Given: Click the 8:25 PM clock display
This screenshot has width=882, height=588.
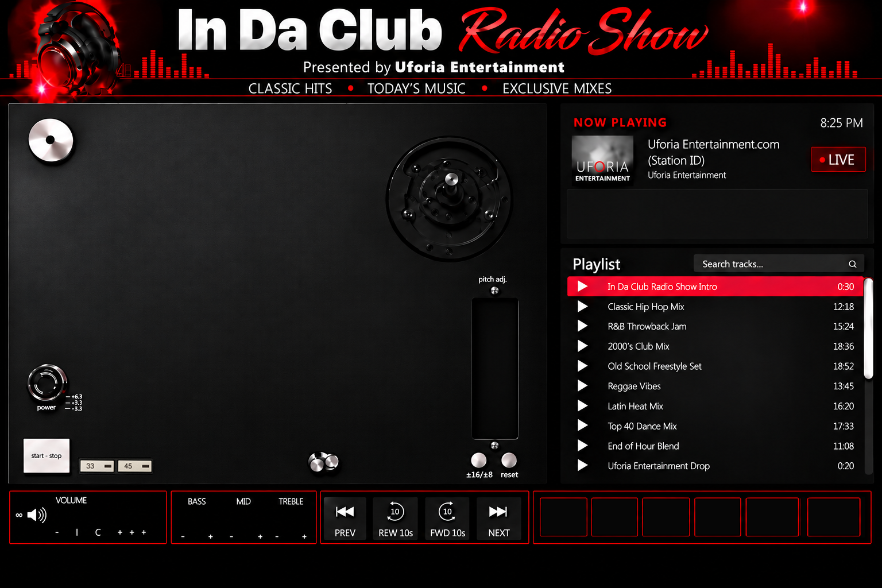Looking at the screenshot, I should (x=841, y=123).
